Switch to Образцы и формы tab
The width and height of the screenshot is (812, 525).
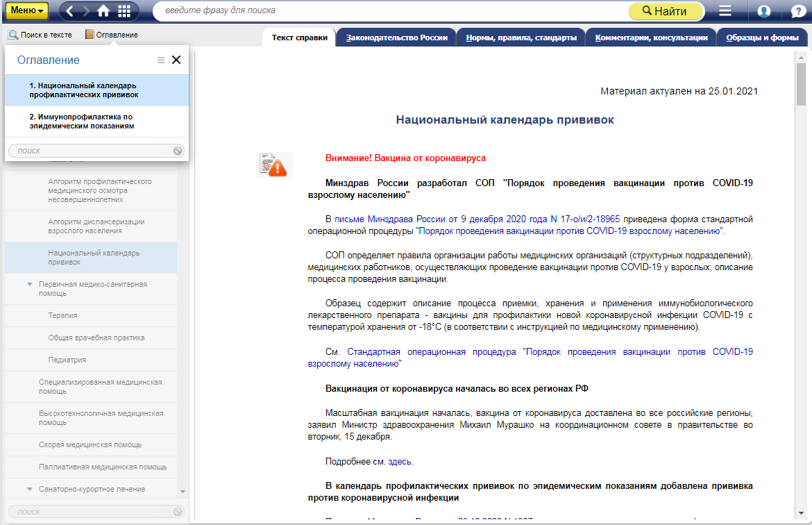pos(762,37)
